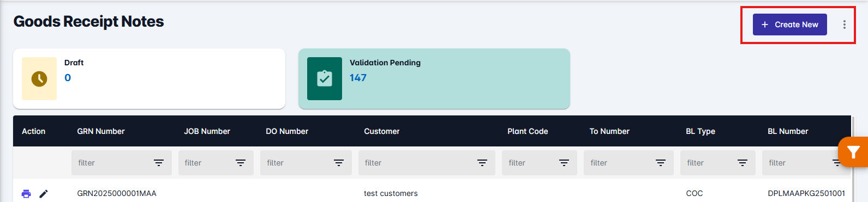Screen dimensions: 868x202
Task: Sort by Customer column header
Action: click(382, 131)
